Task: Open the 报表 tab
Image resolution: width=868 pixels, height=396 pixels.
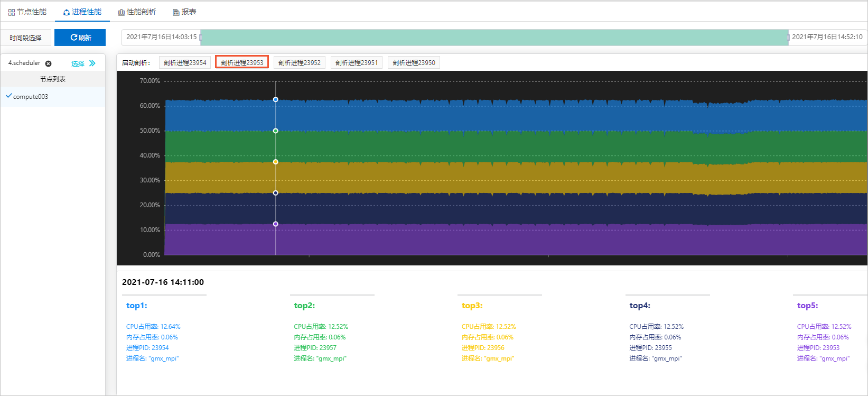Action: 185,12
